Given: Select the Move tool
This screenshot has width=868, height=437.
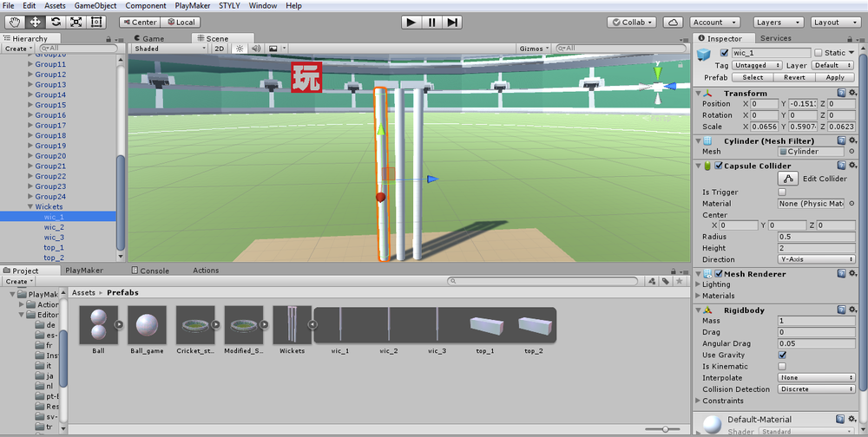Looking at the screenshot, I should pos(36,23).
